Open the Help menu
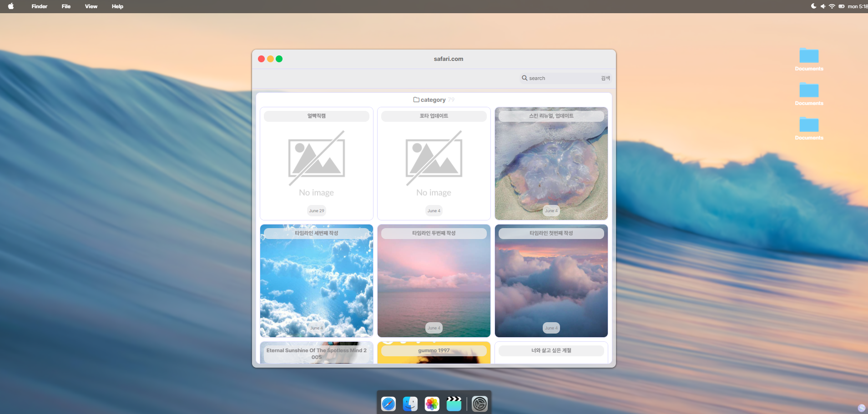This screenshot has width=868, height=414. click(x=117, y=6)
